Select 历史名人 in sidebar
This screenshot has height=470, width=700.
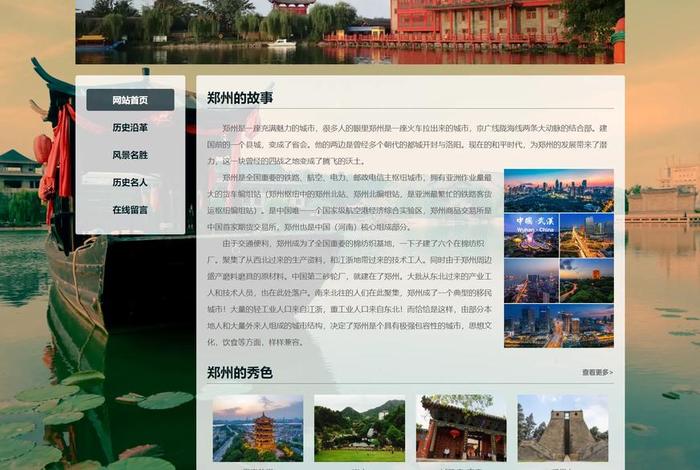130,182
